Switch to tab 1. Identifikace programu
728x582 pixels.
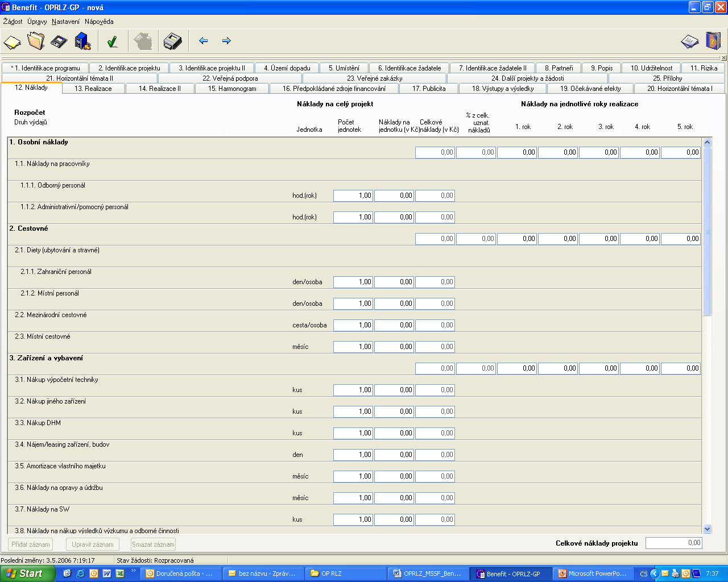(x=45, y=68)
